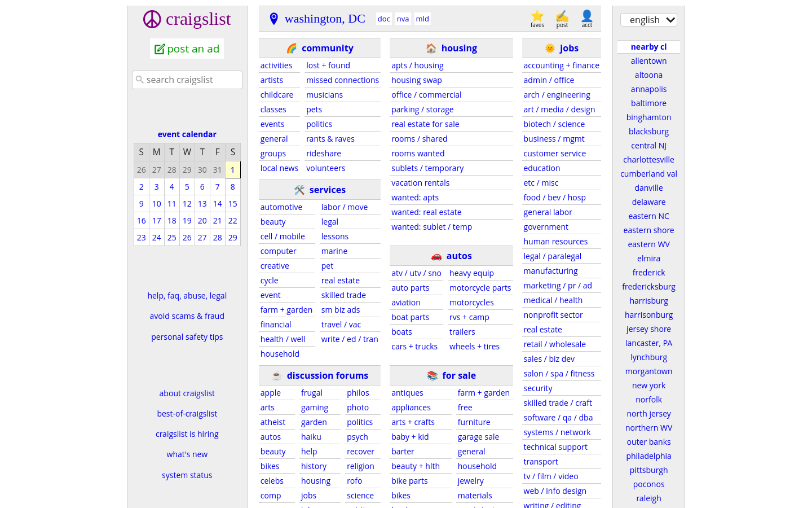Open the craigslist home text logo
The height and width of the screenshot is (508, 812).
(x=198, y=19)
